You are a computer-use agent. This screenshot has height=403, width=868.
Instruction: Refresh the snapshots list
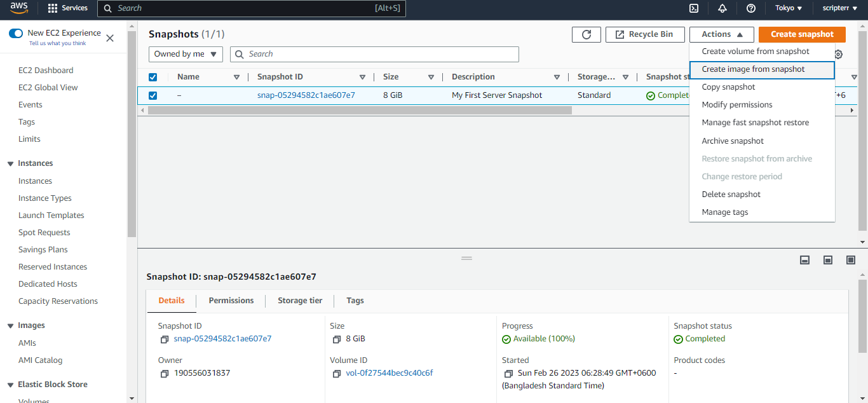587,34
